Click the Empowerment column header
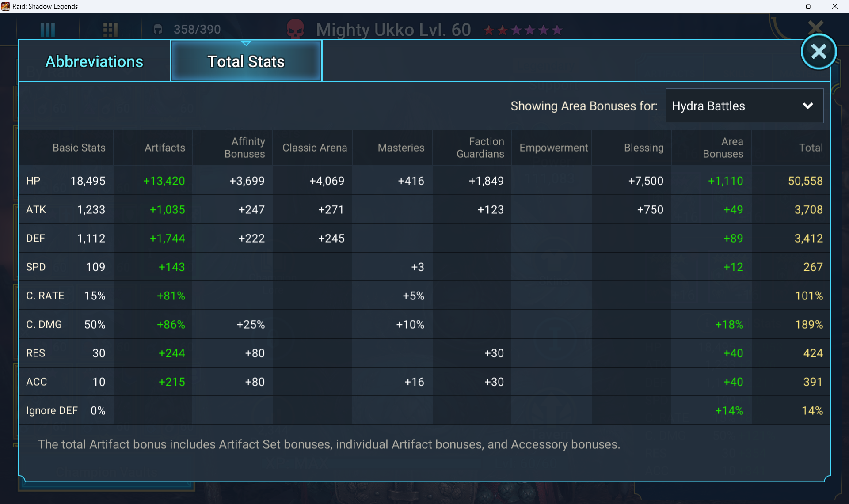The height and width of the screenshot is (504, 849). click(x=554, y=148)
